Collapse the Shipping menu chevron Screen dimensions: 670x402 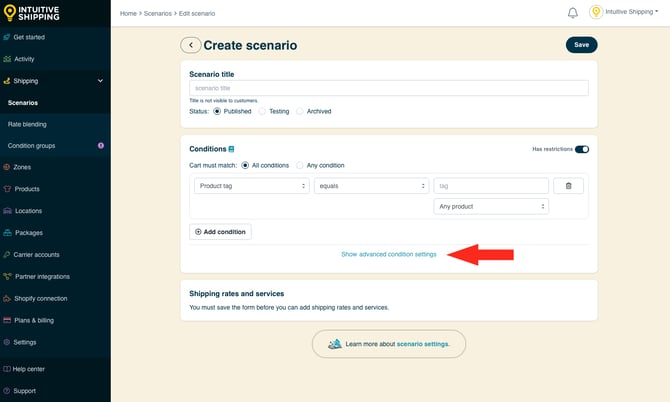tap(100, 81)
